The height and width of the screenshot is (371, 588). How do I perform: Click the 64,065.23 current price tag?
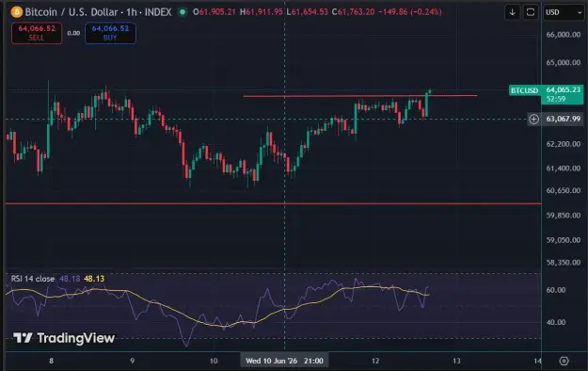point(563,89)
